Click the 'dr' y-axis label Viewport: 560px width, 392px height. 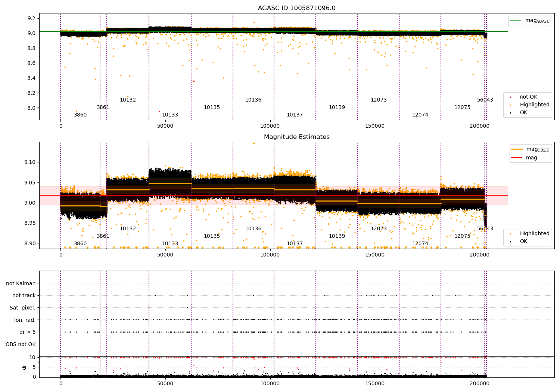tap(24, 367)
